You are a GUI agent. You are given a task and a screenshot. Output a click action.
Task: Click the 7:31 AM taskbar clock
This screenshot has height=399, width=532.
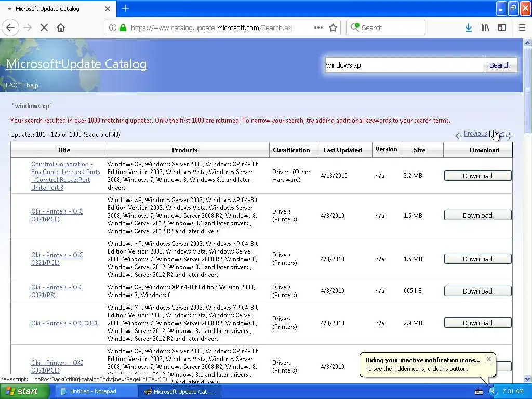(513, 391)
